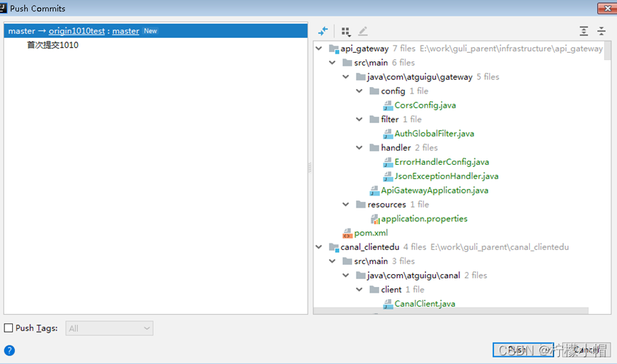The image size is (617, 364).
Task: Click the resources folder icon
Action: (361, 204)
